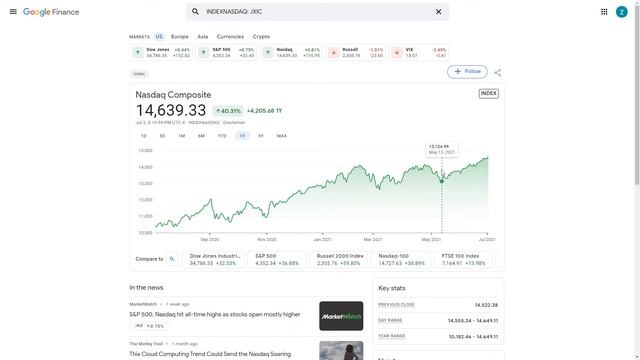The width and height of the screenshot is (640, 360).
Task: Set chart range to 1M
Action: (x=182, y=136)
